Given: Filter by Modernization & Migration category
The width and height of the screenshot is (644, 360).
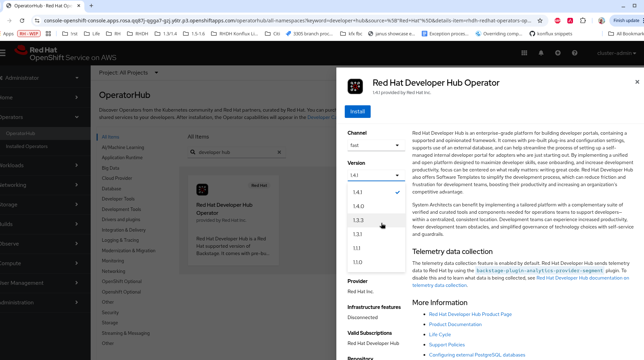Looking at the screenshot, I should [x=128, y=250].
